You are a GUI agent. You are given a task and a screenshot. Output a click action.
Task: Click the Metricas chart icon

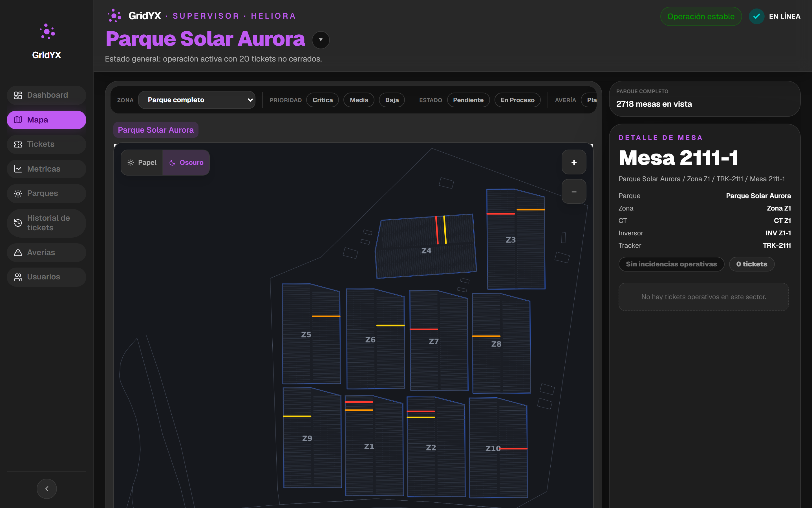(x=18, y=169)
